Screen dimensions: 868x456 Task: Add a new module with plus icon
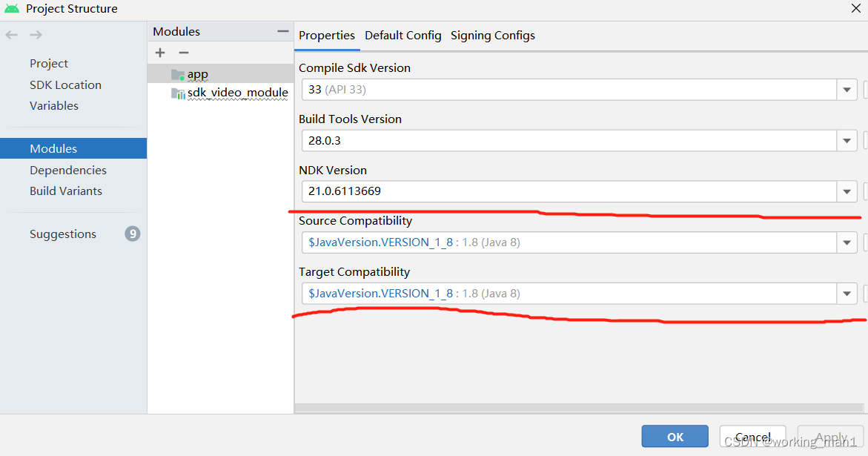[160, 53]
